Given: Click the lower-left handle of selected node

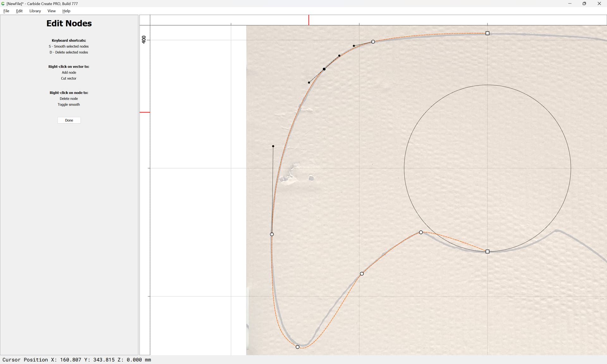Looking at the screenshot, I should (x=309, y=82).
